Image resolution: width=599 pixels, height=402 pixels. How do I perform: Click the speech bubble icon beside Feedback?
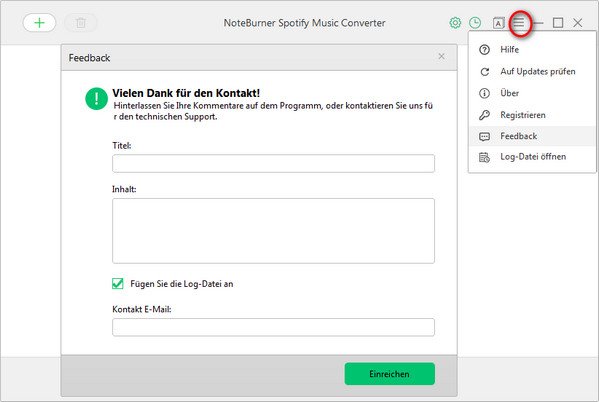pyautogui.click(x=484, y=136)
